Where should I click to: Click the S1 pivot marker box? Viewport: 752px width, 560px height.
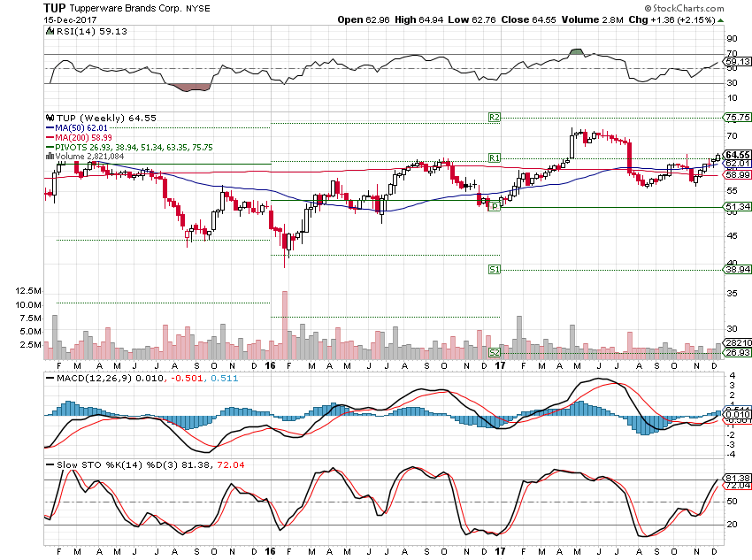point(494,270)
